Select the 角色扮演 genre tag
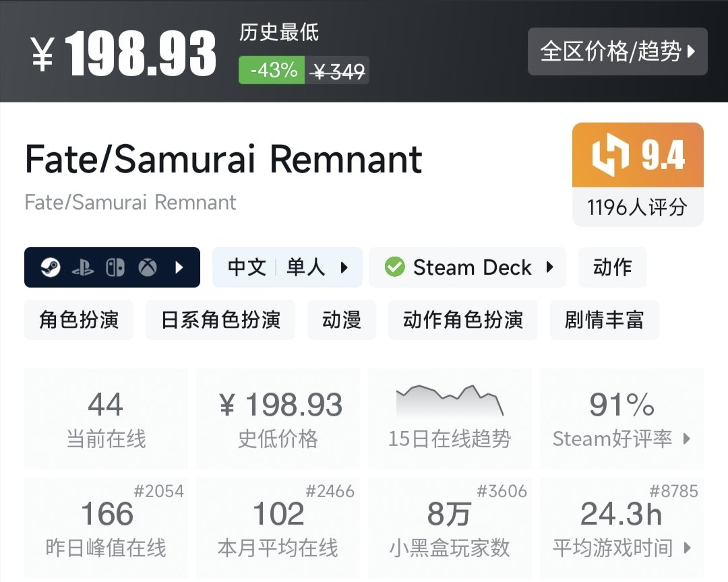Screen dimensions: 728x582 pyautogui.click(x=78, y=320)
